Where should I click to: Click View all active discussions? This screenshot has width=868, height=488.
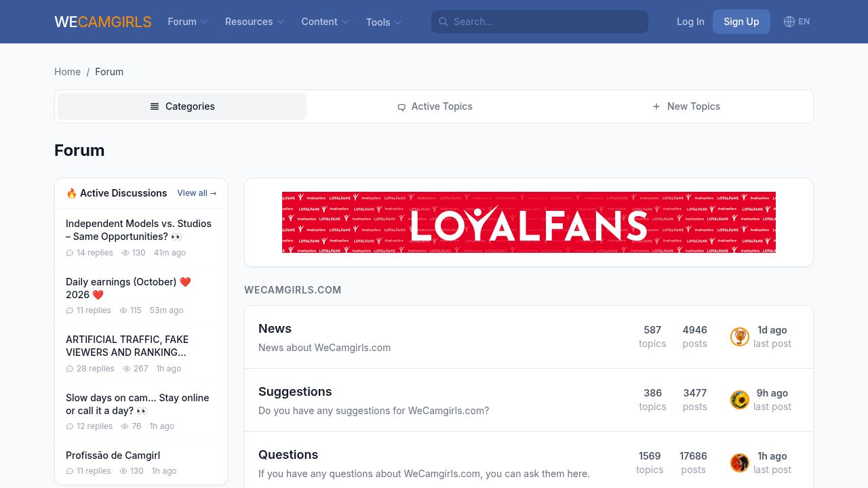pyautogui.click(x=197, y=193)
